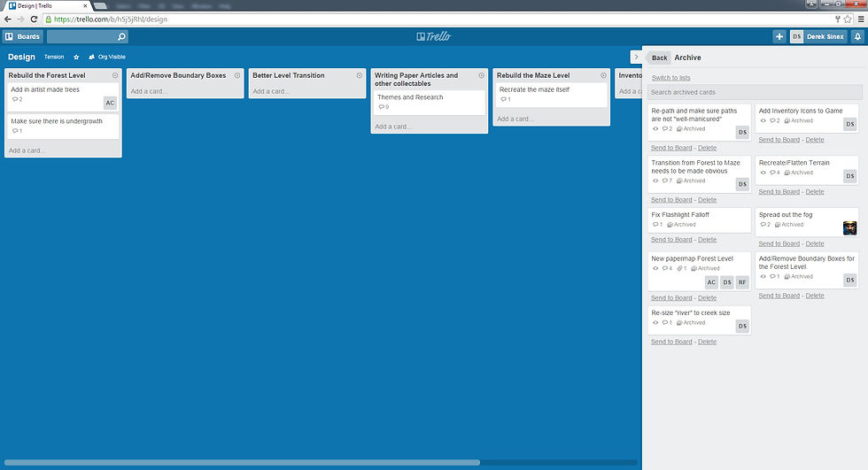Send Re-path card to board
This screenshot has width=868, height=470.
click(671, 148)
